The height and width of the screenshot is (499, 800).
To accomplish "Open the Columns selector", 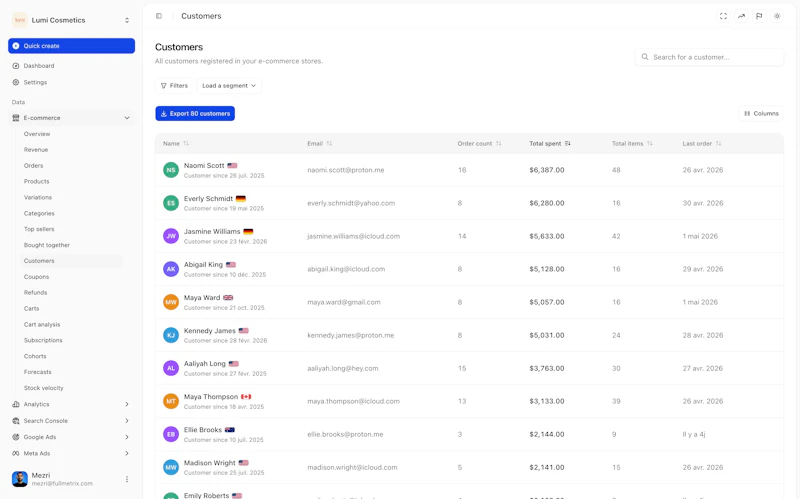I will click(761, 114).
